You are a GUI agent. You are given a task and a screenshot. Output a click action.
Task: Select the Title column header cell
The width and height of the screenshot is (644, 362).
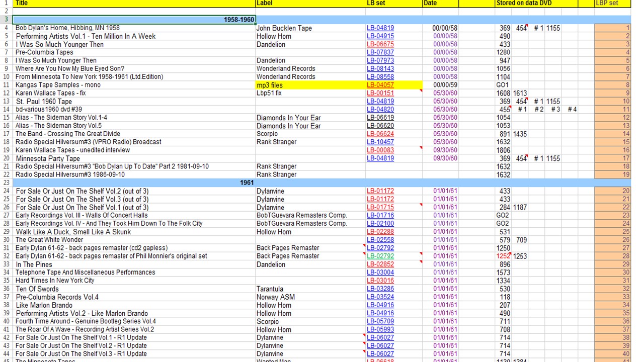(134, 3)
